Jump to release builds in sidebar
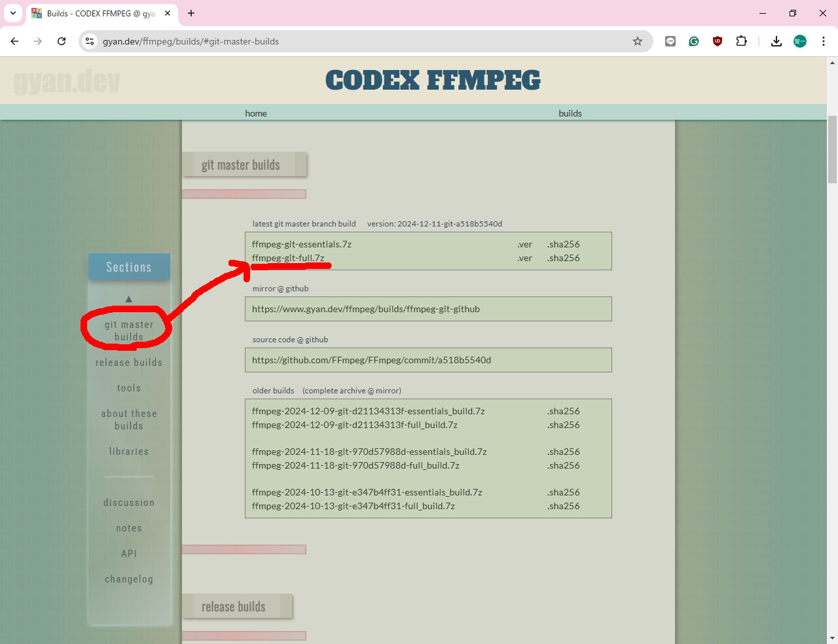The height and width of the screenshot is (644, 838). coord(129,363)
